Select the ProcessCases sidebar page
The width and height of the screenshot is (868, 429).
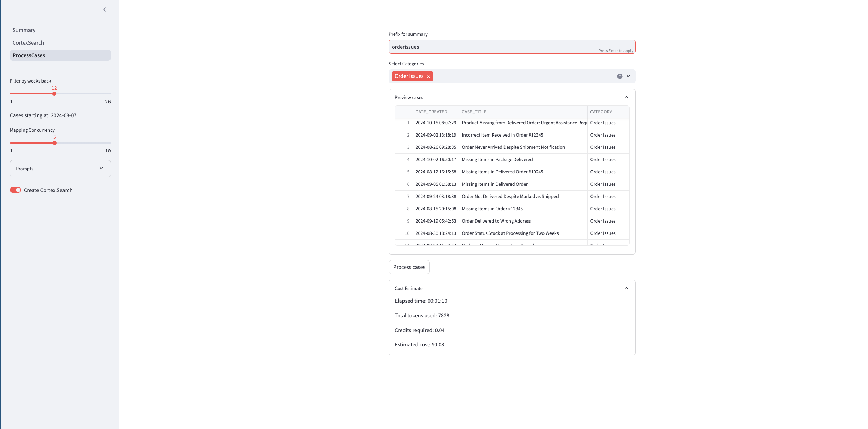(x=29, y=55)
